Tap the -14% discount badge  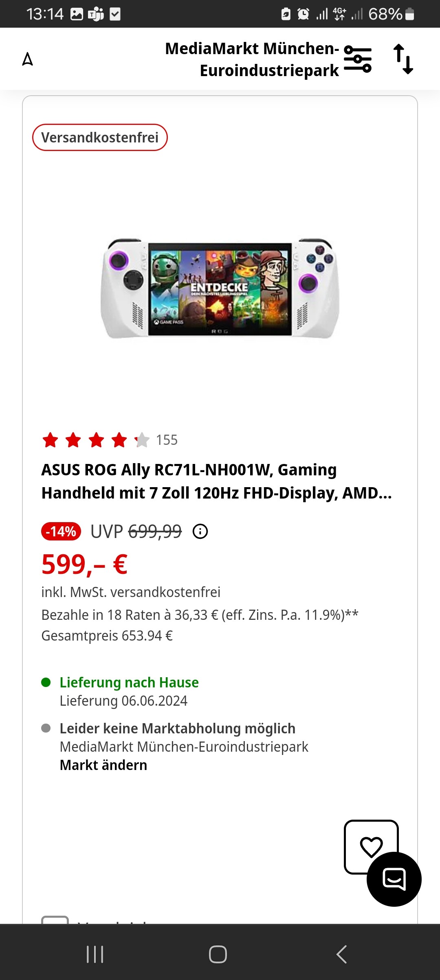pyautogui.click(x=61, y=532)
